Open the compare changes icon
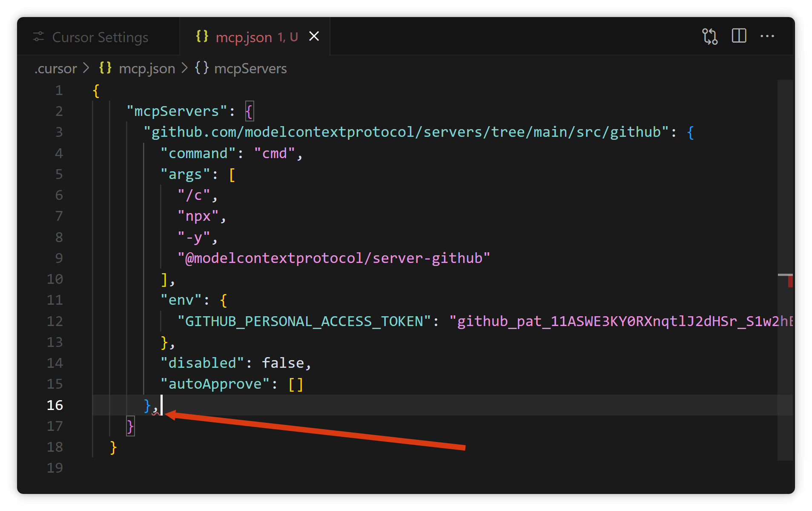The height and width of the screenshot is (511, 812). [x=710, y=36]
